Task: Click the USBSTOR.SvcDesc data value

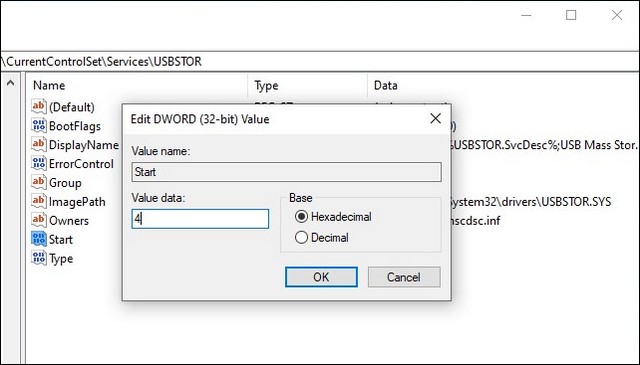Action: coord(545,145)
